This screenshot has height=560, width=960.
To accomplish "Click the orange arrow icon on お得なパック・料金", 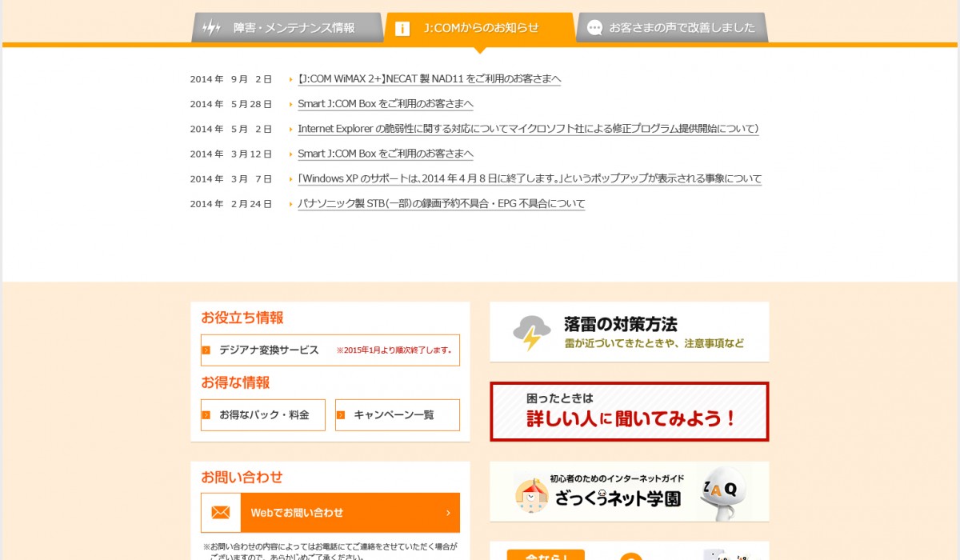I will tap(206, 415).
